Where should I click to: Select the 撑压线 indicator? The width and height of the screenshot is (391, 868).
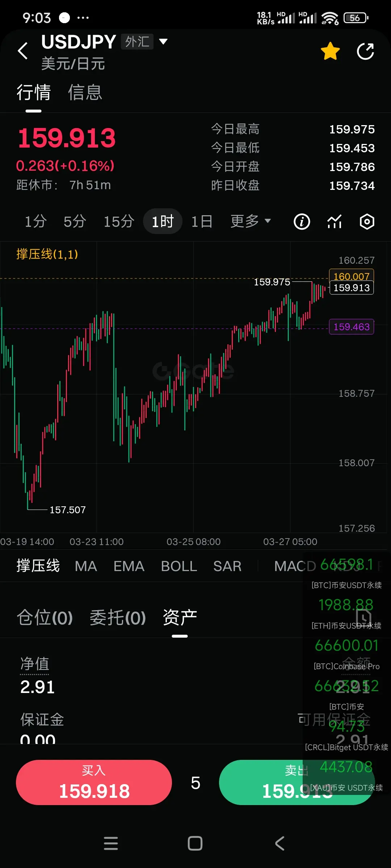coord(38,566)
